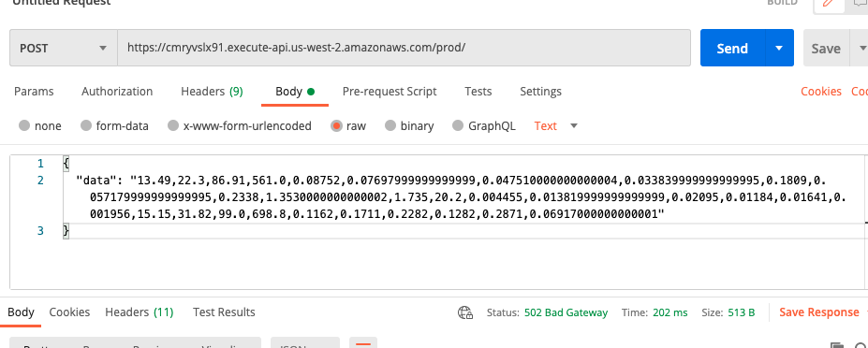Select the form-data radio option
868x348 pixels.
[114, 125]
